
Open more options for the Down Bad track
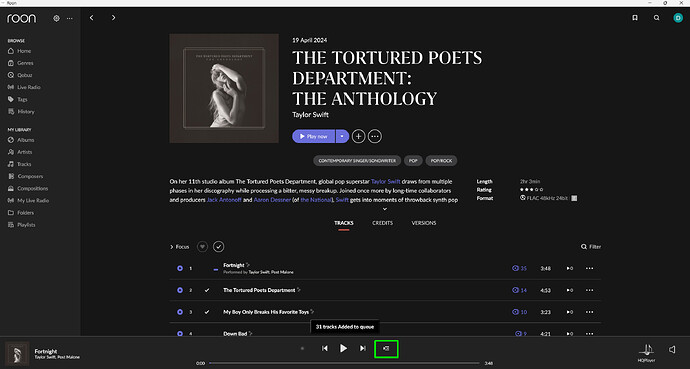[589, 333]
